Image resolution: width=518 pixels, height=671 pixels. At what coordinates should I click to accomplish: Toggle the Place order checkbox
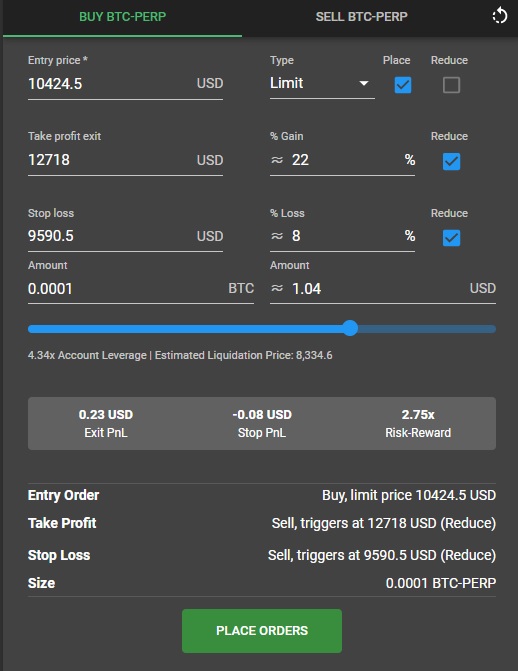pos(402,85)
